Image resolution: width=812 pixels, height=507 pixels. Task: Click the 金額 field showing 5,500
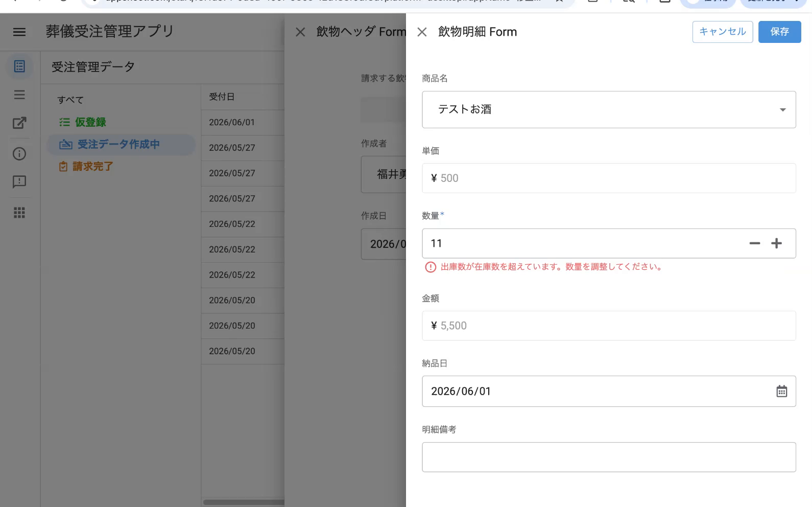[609, 326]
